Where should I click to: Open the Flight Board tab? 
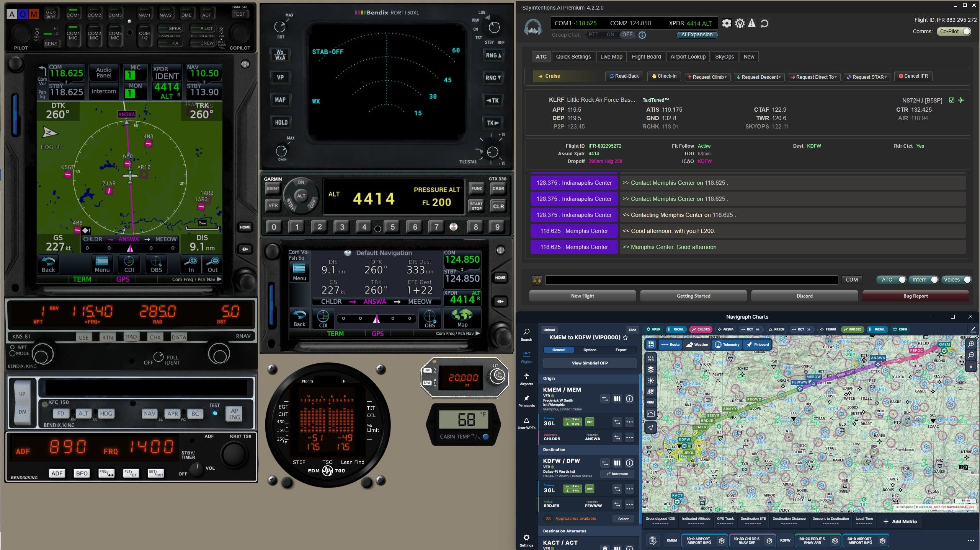point(646,57)
